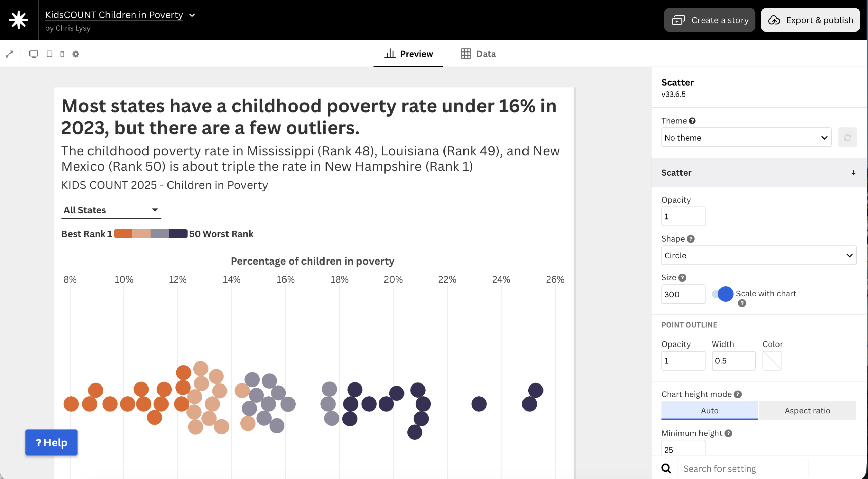Switch to tablet preview mode icon
Viewport: 868px width, 479px height.
click(50, 54)
